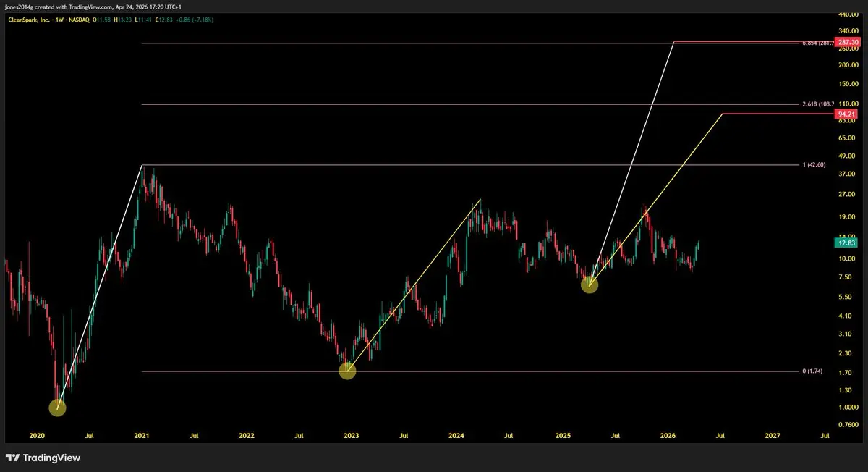Click the 27.00 price axis label
Viewport: 868px width, 472px height.
click(x=846, y=195)
